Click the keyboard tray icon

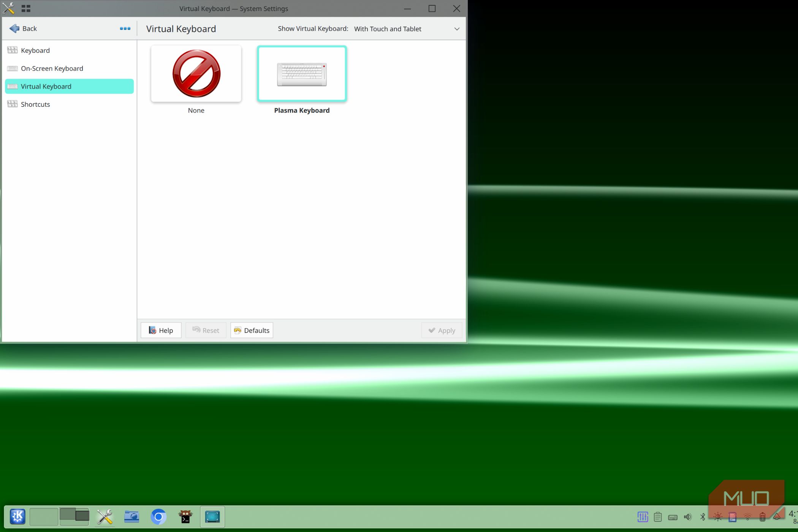pos(673,517)
